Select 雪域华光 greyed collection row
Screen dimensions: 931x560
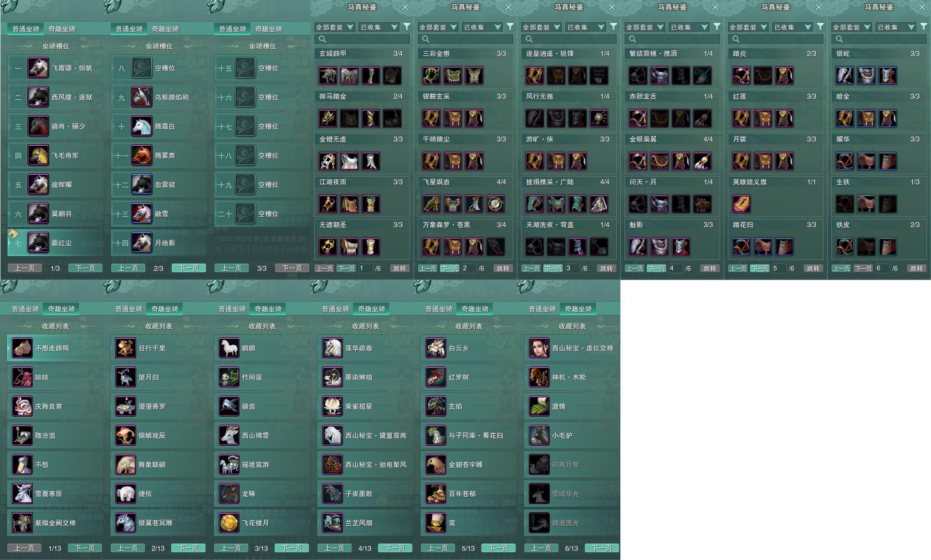(x=572, y=494)
